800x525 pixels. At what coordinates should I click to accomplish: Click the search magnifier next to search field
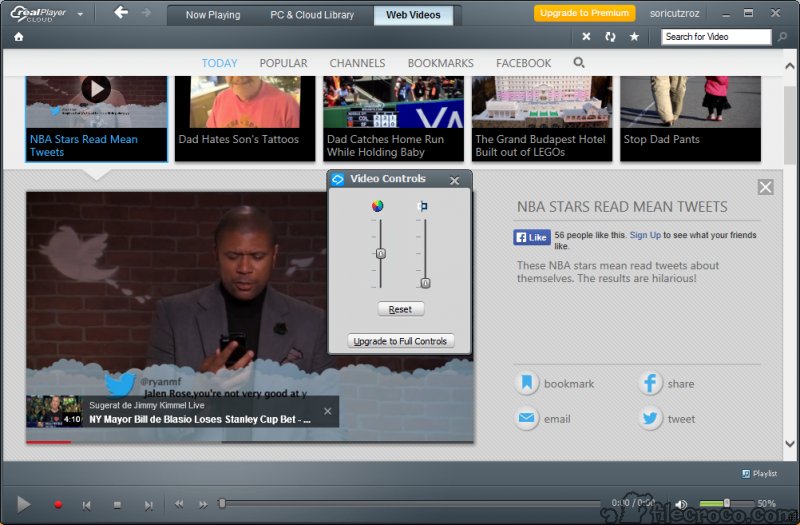click(782, 37)
